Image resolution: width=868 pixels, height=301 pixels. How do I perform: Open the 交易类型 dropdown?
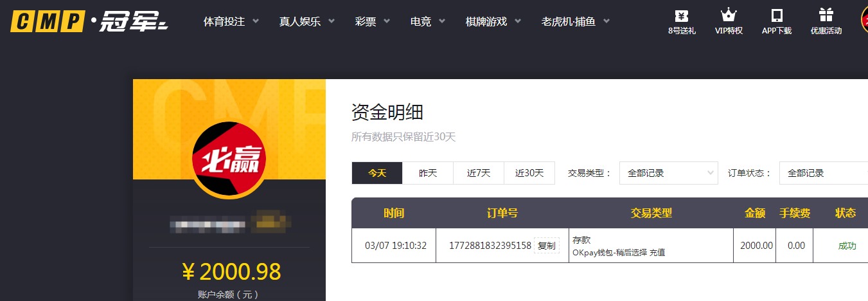668,173
